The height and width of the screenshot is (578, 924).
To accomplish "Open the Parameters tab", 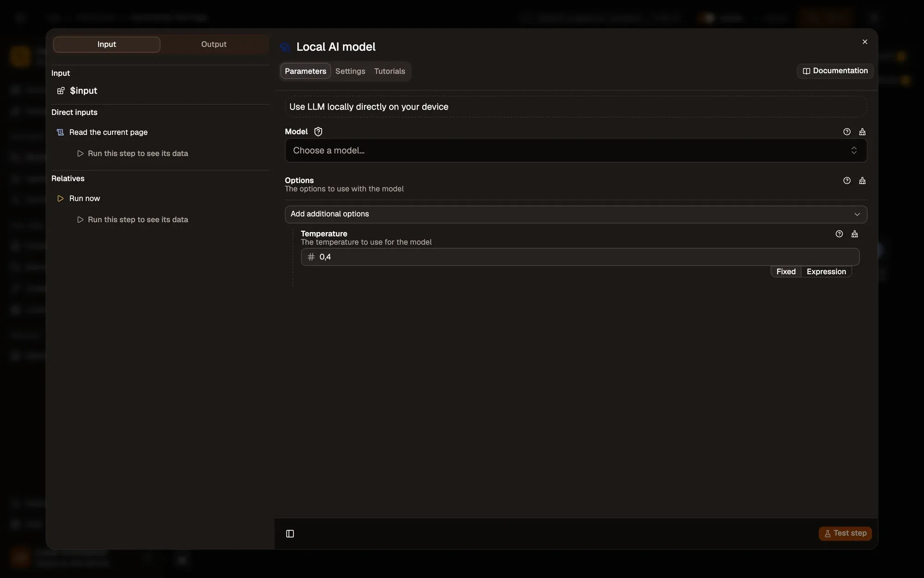I will (305, 71).
